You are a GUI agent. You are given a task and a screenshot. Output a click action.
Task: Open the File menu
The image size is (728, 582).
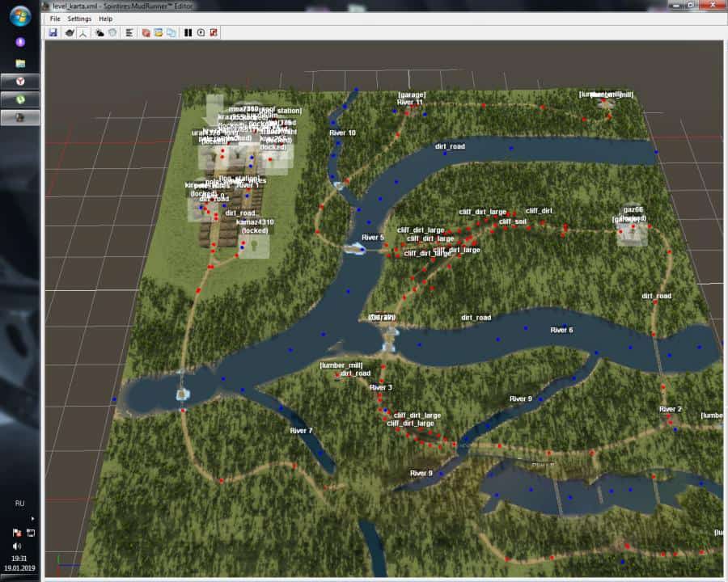coord(55,18)
